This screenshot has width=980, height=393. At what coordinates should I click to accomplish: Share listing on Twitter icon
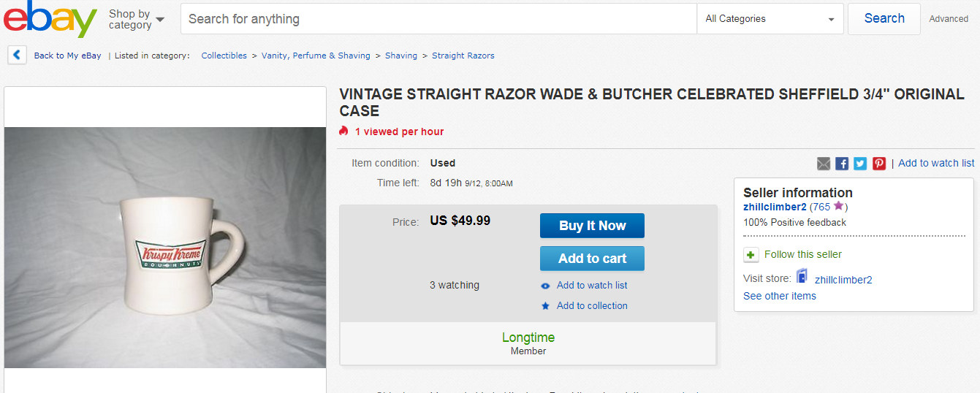click(860, 164)
